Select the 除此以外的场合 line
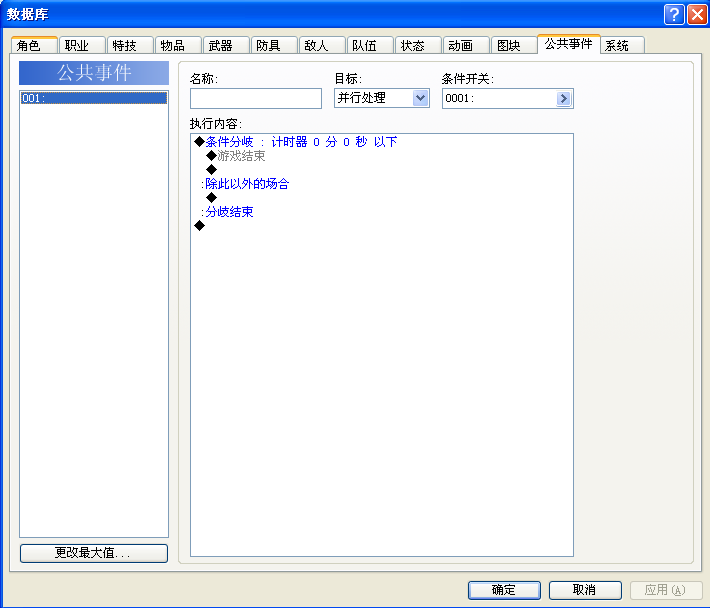Screen dimensions: 710x608 click(x=382, y=184)
